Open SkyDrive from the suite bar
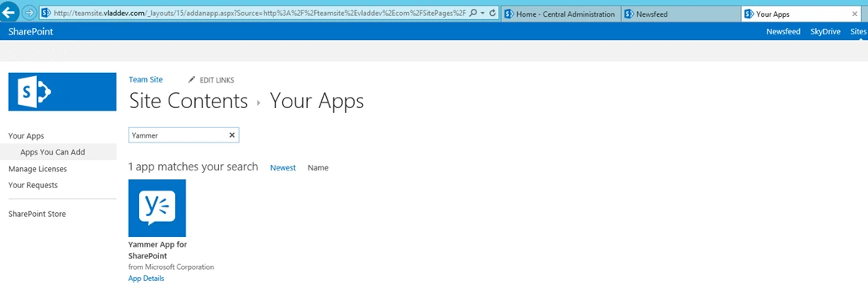This screenshot has height=297, width=868. [x=826, y=31]
